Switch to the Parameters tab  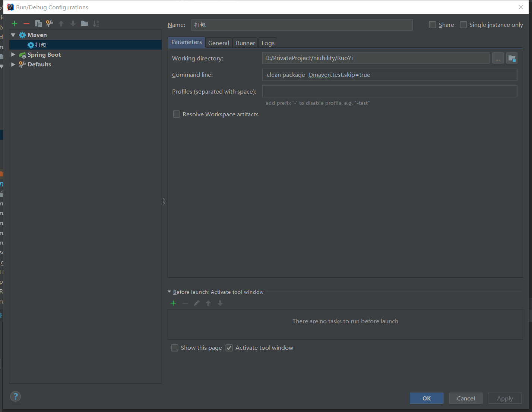(x=187, y=42)
